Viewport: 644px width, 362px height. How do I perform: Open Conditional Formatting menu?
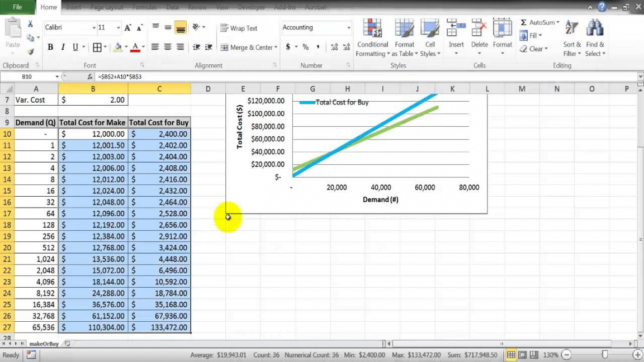point(372,38)
